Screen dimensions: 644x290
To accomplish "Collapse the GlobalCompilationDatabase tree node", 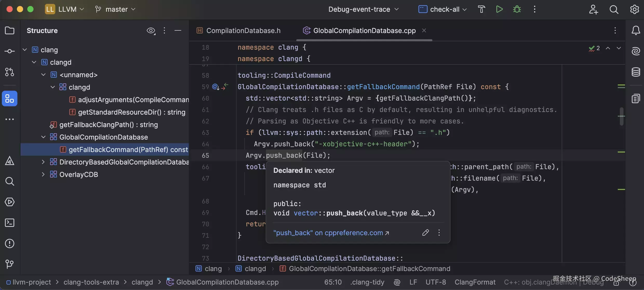I will pos(43,137).
